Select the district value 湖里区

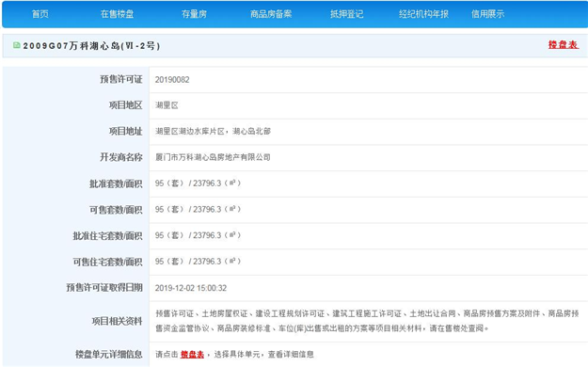(167, 105)
